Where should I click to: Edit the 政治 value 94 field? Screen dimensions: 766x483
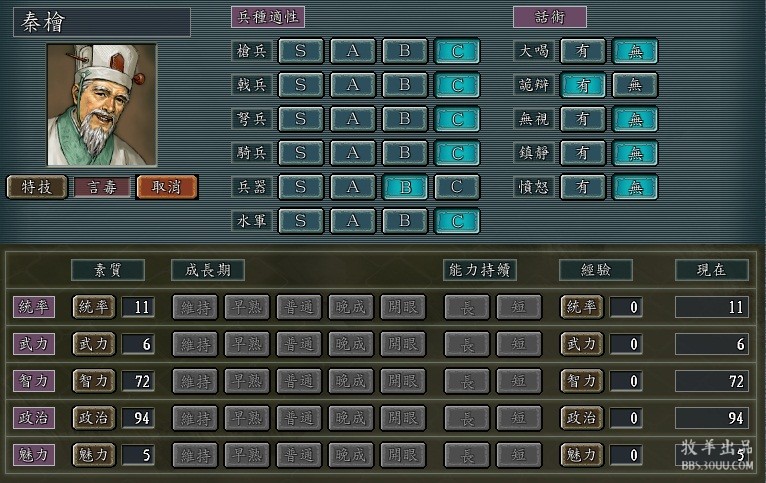[138, 418]
